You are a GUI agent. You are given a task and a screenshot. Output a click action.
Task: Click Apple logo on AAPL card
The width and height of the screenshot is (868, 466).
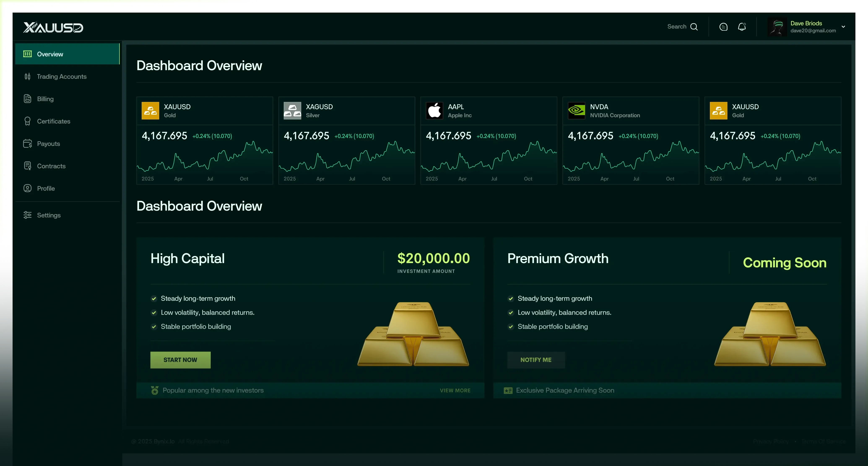pyautogui.click(x=435, y=110)
